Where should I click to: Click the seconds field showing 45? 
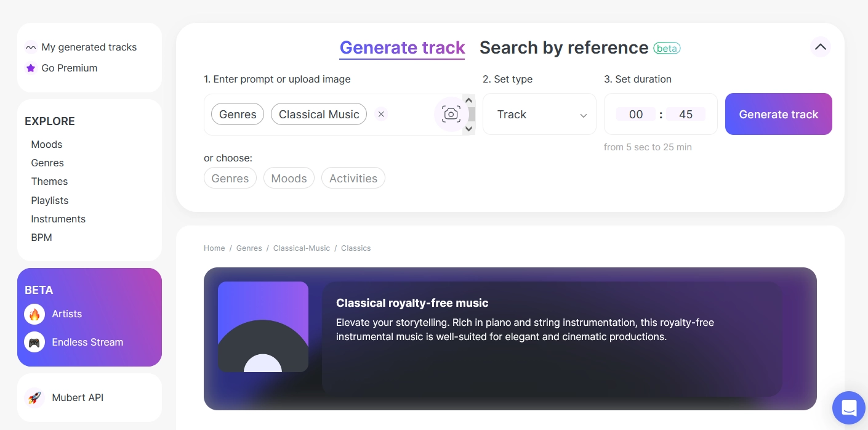[x=685, y=114]
